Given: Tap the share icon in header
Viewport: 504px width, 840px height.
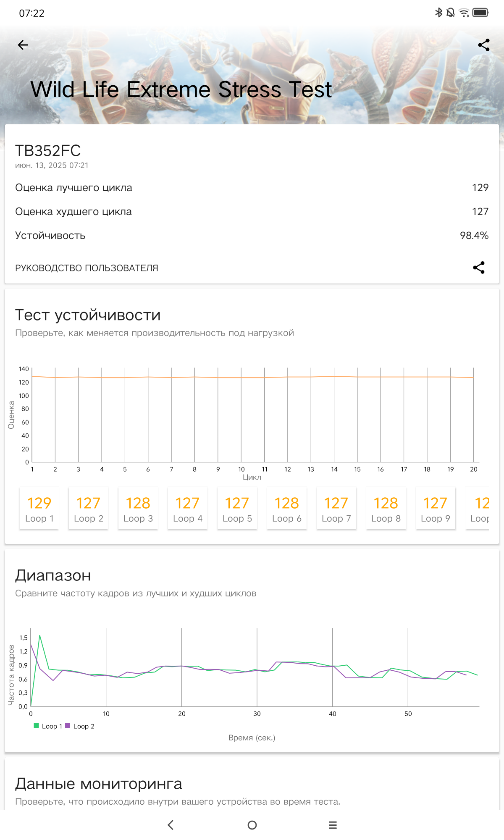Looking at the screenshot, I should click(x=484, y=45).
